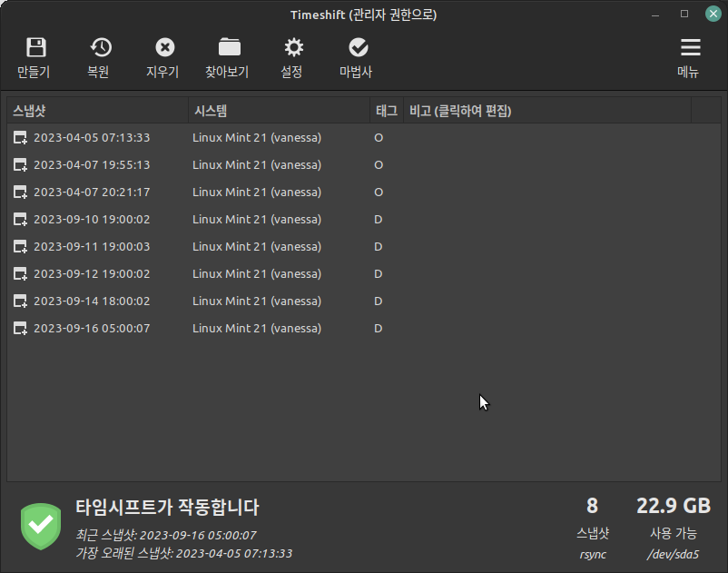Open the 복원 (Restore) clock icon

tap(101, 47)
